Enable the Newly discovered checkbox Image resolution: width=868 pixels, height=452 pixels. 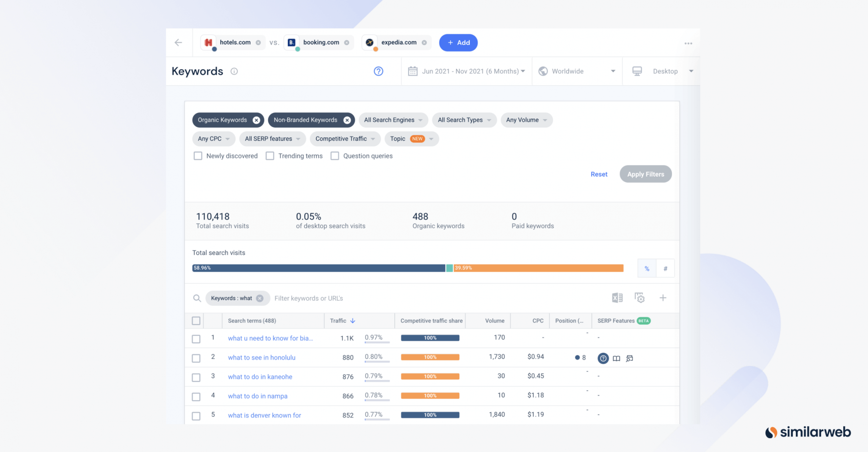(x=198, y=156)
